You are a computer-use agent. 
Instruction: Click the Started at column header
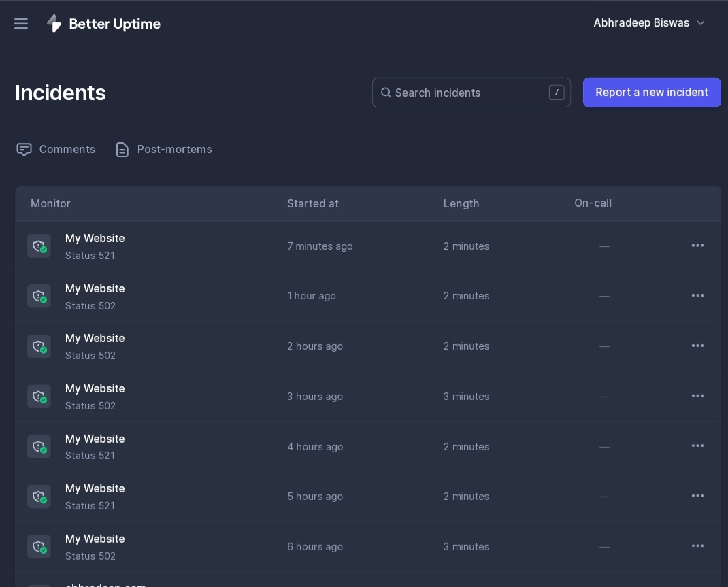click(x=312, y=203)
